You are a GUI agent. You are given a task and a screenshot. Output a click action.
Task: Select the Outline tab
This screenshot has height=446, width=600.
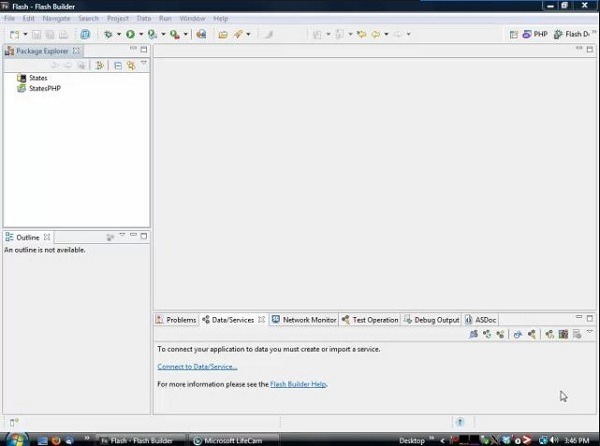28,238
